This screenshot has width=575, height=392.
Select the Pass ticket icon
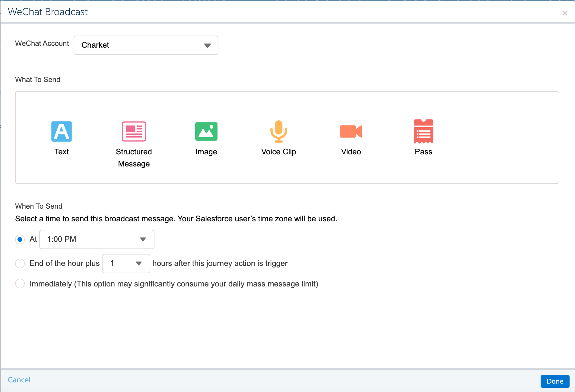click(x=423, y=131)
